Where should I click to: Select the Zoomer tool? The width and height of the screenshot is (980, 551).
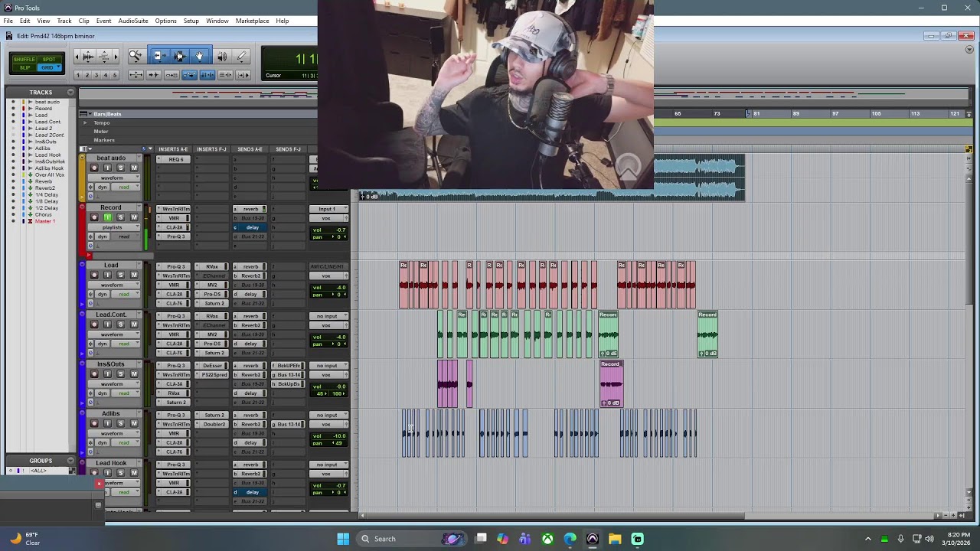point(135,56)
